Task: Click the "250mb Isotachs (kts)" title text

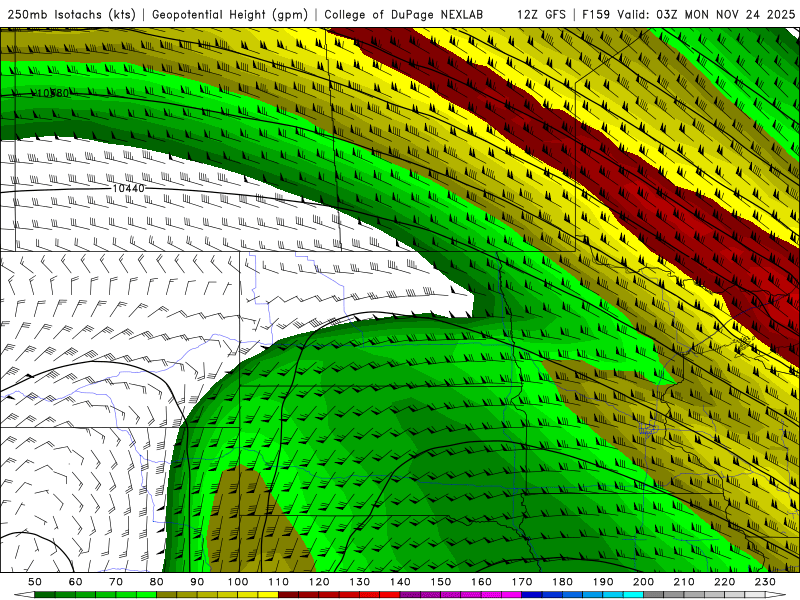Action: 72,15
